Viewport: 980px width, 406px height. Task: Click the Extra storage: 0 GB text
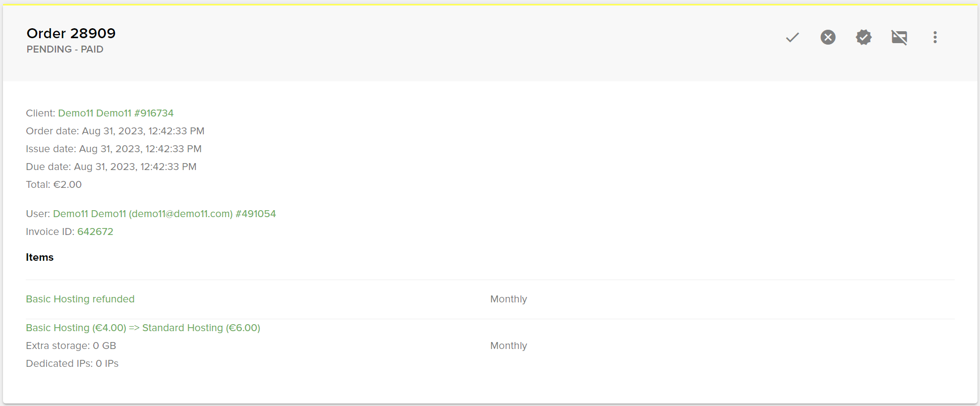tap(71, 346)
